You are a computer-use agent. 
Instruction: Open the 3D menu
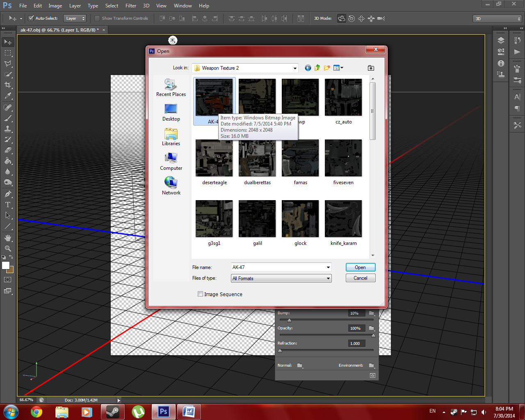tap(146, 6)
